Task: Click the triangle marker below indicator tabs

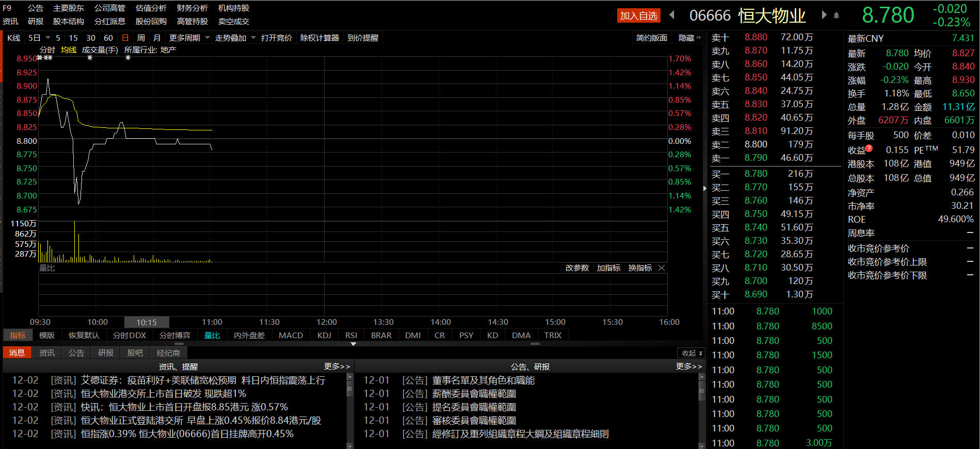Action: (353, 344)
